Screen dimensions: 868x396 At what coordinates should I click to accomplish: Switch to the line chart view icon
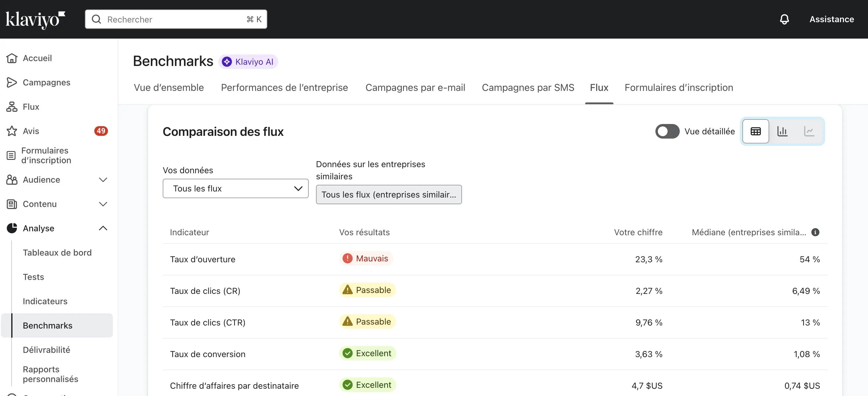[809, 131]
